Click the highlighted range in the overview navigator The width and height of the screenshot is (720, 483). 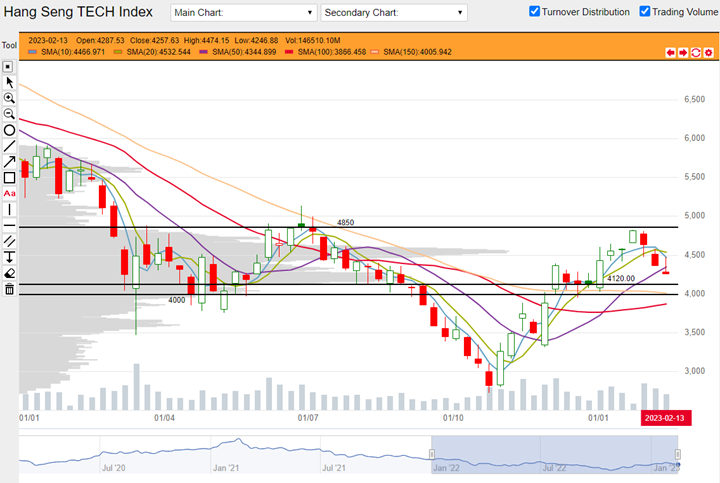click(x=555, y=454)
